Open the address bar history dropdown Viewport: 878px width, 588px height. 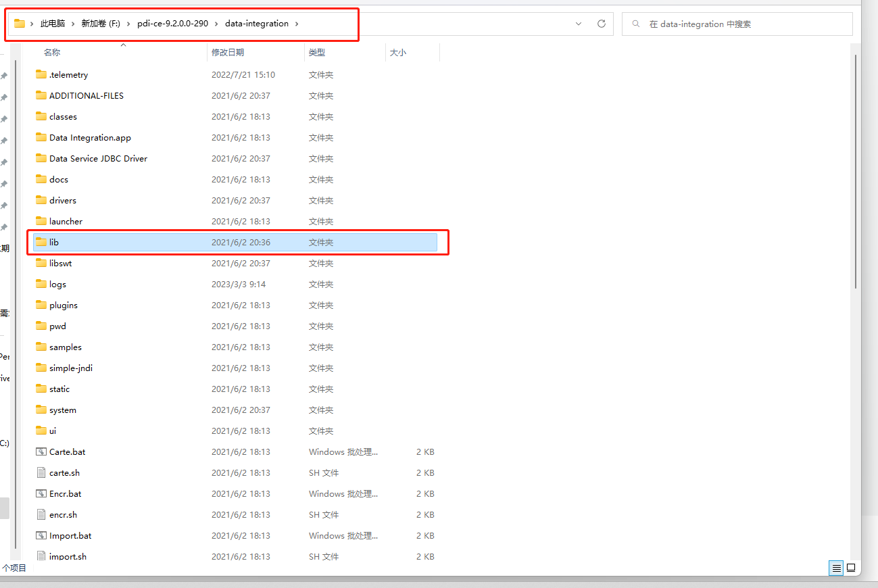point(579,24)
